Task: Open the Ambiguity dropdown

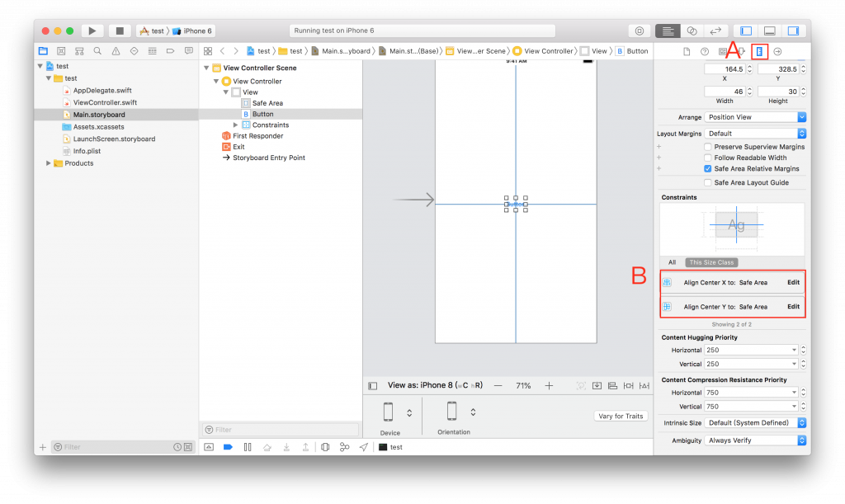Action: click(x=755, y=440)
